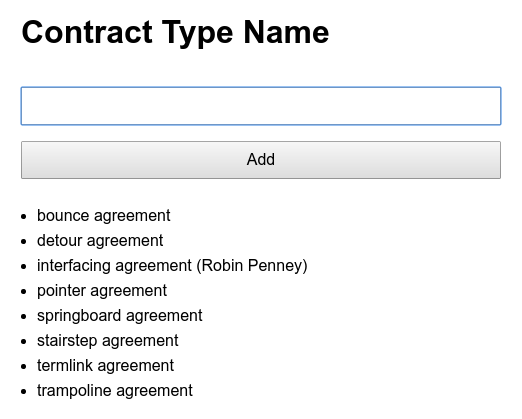Viewport: 522px width, 419px height.
Task: Click the bullet beside springboard agreement
Action: coord(23,317)
